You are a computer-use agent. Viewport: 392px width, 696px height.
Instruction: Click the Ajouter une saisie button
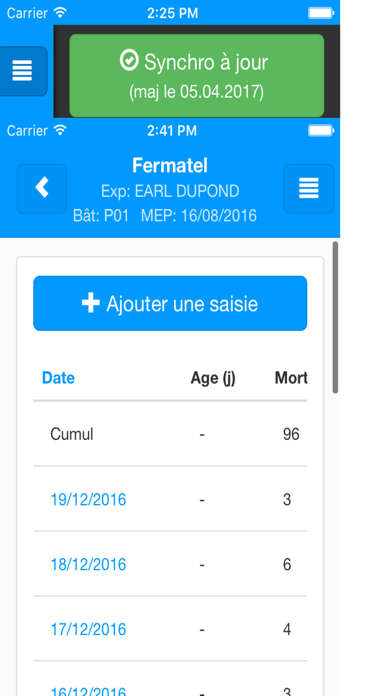170,303
